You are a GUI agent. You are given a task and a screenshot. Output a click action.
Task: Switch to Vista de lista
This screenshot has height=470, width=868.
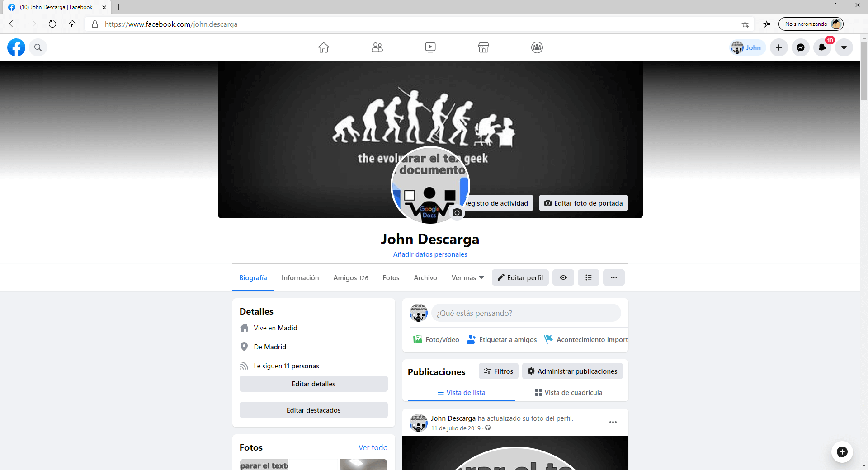[462, 392]
